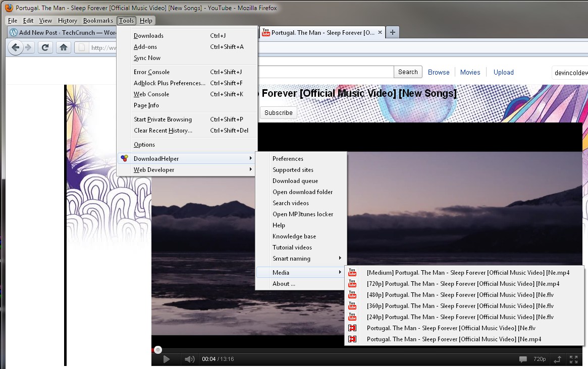Open Error Console menu entry

click(x=186, y=72)
